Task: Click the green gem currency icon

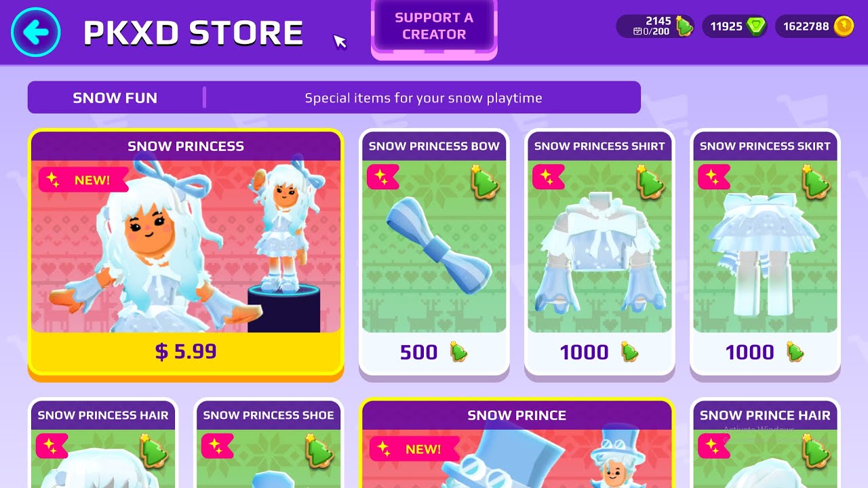Action: pyautogui.click(x=755, y=26)
